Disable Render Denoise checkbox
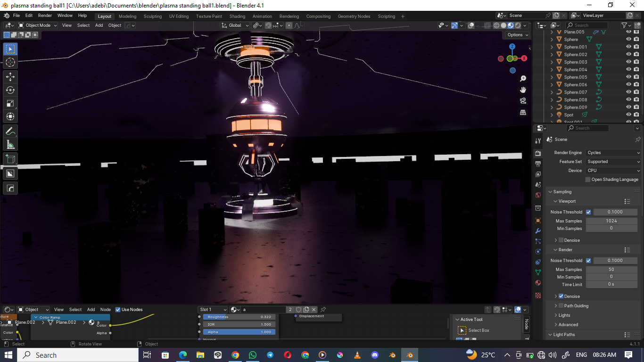The image size is (644, 362). point(561,296)
